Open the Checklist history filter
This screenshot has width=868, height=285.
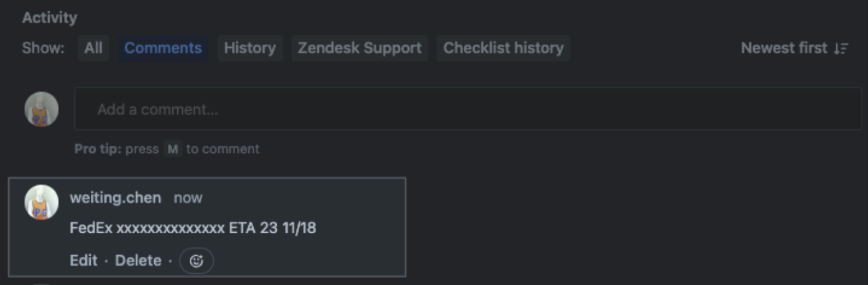[x=504, y=48]
